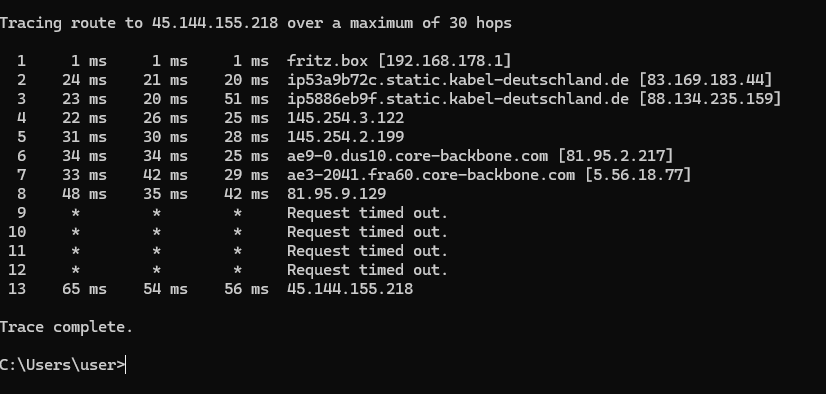826x394 pixels.
Task: Click the 'Trace complete.' message
Action: pos(66,327)
